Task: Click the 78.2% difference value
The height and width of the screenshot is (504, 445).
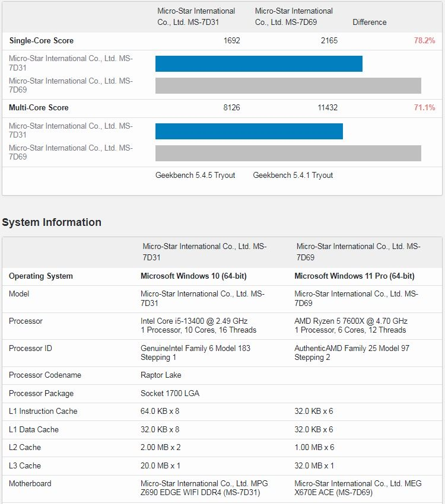Action: 424,40
